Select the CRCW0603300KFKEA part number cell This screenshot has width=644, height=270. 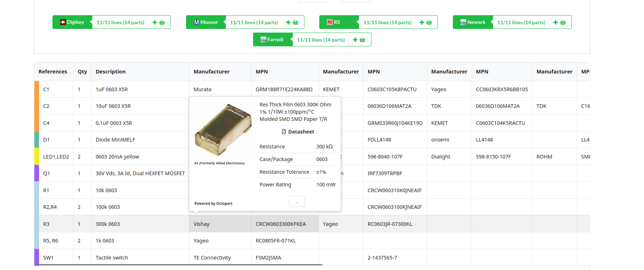point(281,224)
